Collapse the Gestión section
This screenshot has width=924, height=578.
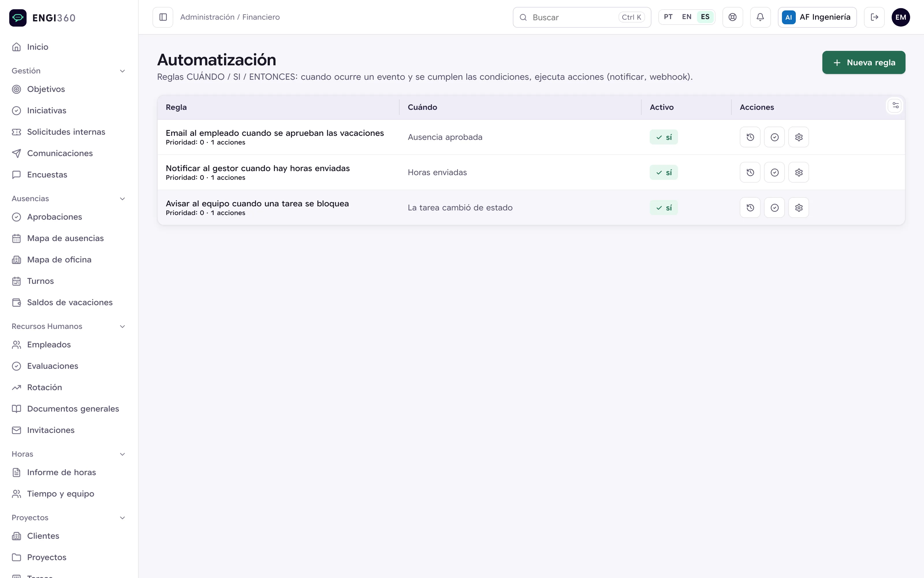tap(69, 71)
